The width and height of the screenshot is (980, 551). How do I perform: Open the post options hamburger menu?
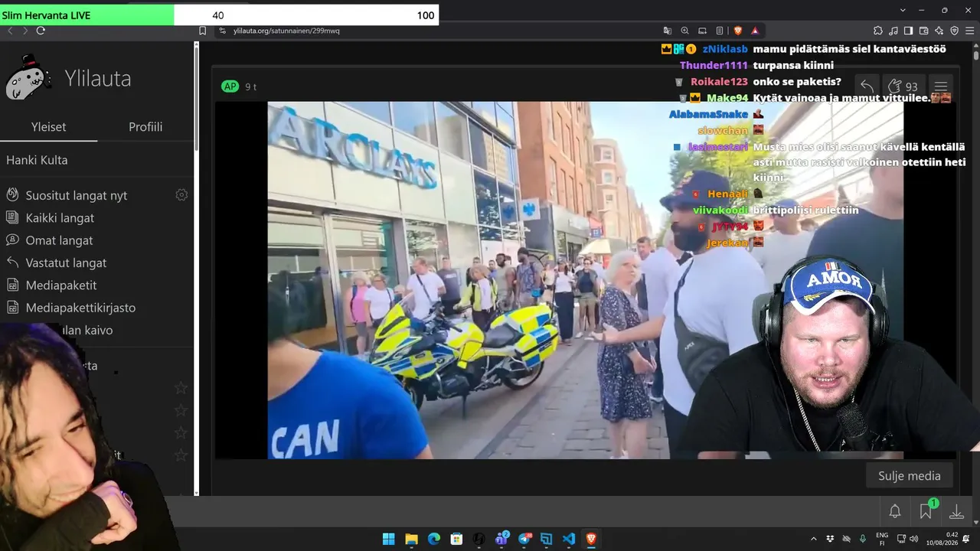click(941, 86)
